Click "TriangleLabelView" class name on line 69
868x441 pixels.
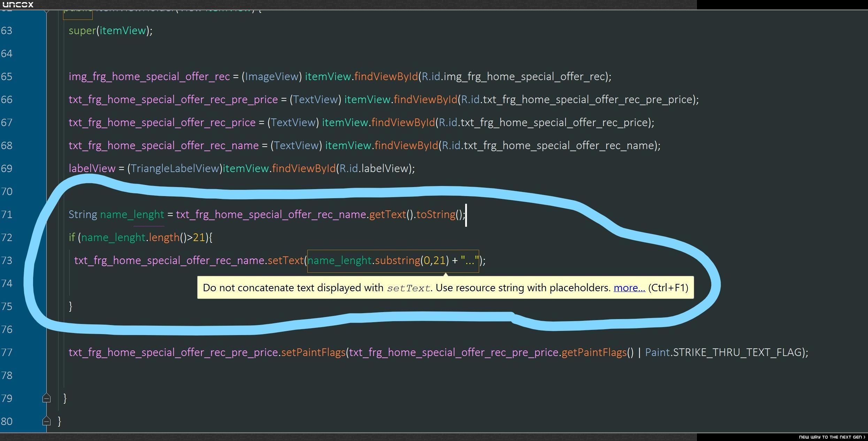coord(175,169)
